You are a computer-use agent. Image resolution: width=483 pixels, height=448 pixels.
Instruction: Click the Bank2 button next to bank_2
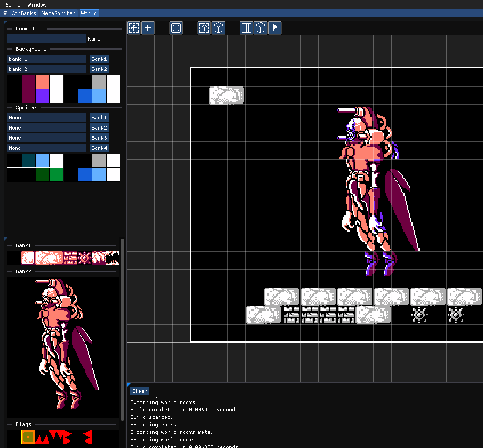[x=99, y=69]
